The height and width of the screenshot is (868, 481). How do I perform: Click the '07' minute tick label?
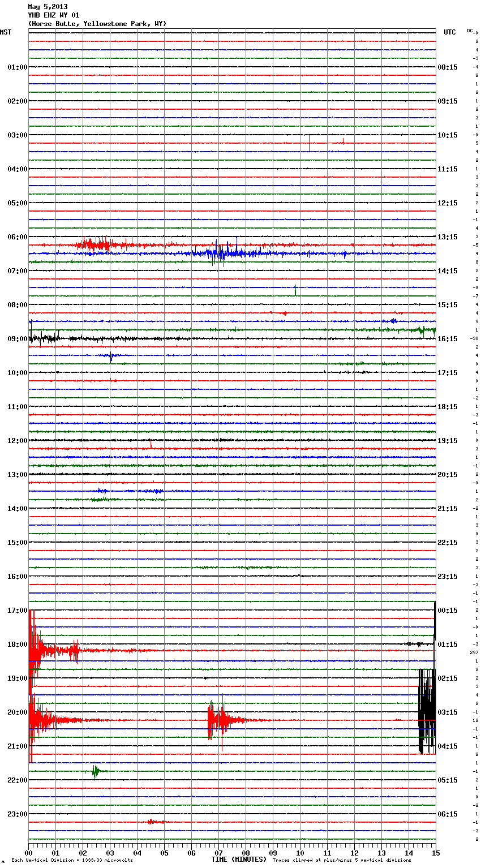pyautogui.click(x=218, y=853)
